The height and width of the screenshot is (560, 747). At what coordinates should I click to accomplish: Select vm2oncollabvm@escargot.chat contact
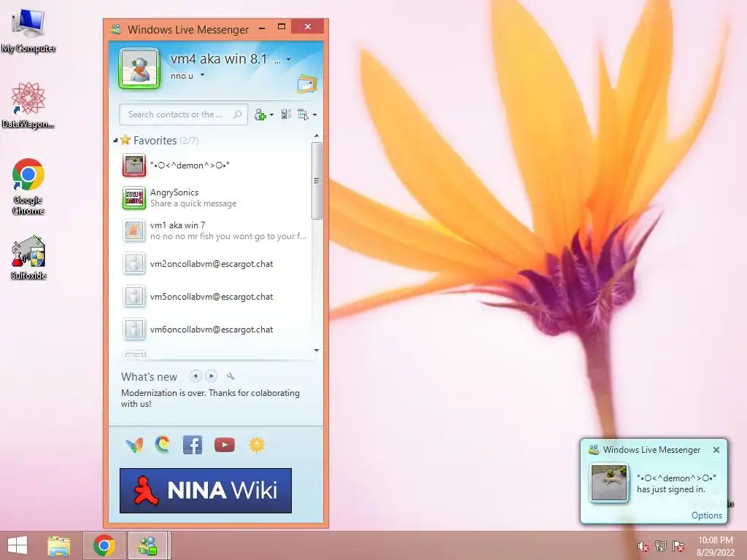pos(214,263)
